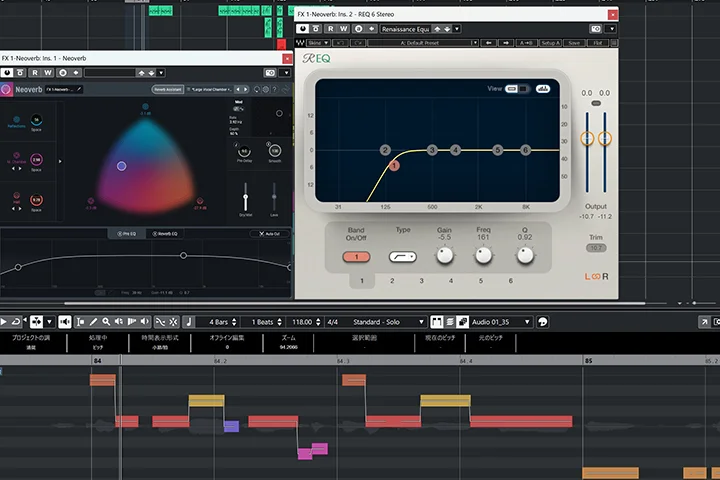720x480 pixels.
Task: Switch REQ View to analyzer icon
Action: point(543,89)
